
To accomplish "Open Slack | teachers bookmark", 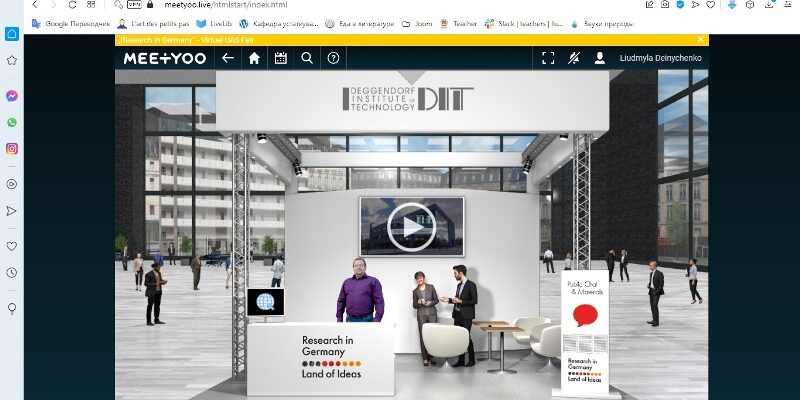I will click(524, 23).
